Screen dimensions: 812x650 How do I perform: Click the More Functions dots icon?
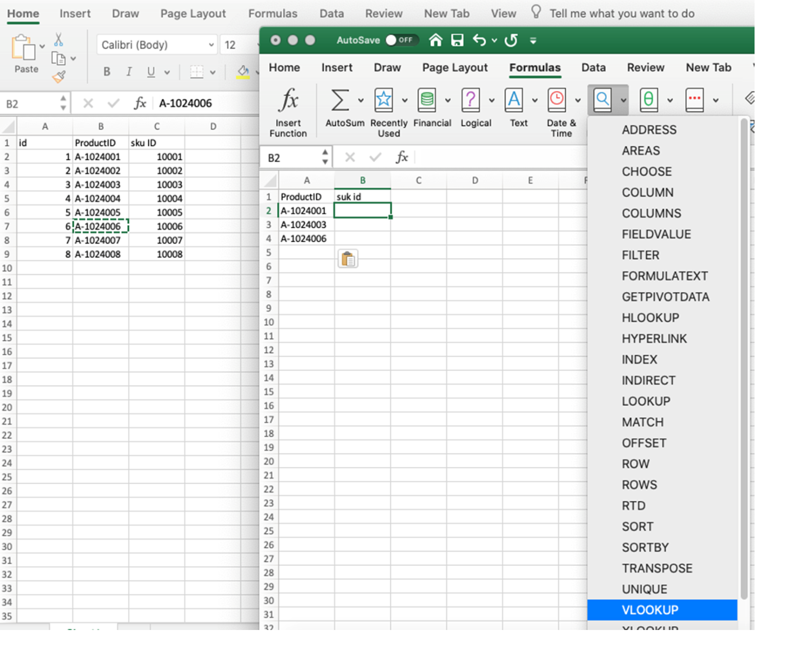tap(695, 100)
